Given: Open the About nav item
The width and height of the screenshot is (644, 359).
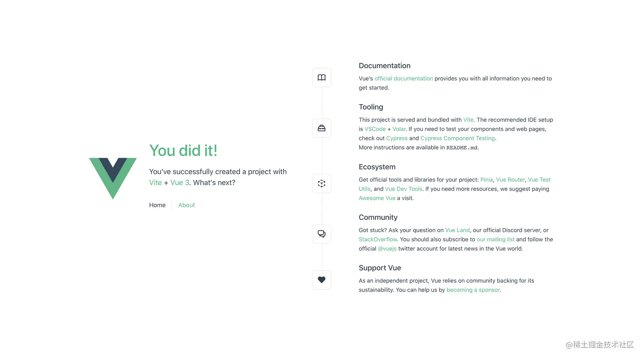Looking at the screenshot, I should [187, 205].
